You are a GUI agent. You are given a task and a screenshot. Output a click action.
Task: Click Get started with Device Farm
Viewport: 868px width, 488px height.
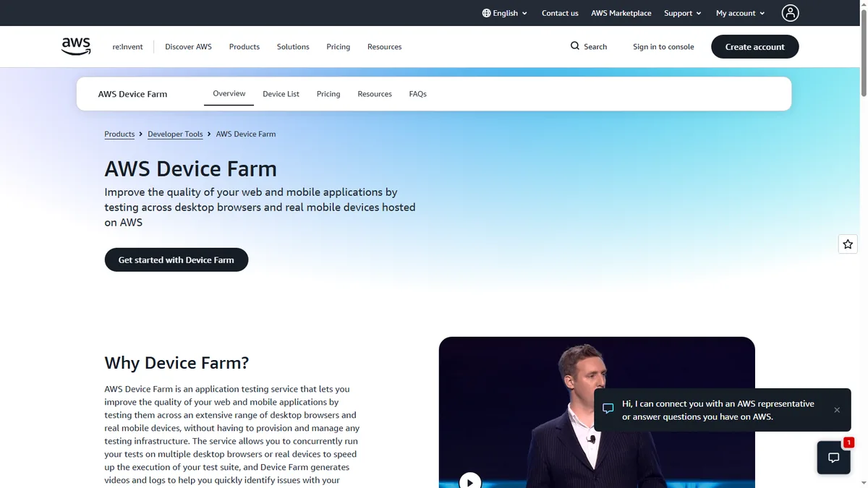coord(176,260)
